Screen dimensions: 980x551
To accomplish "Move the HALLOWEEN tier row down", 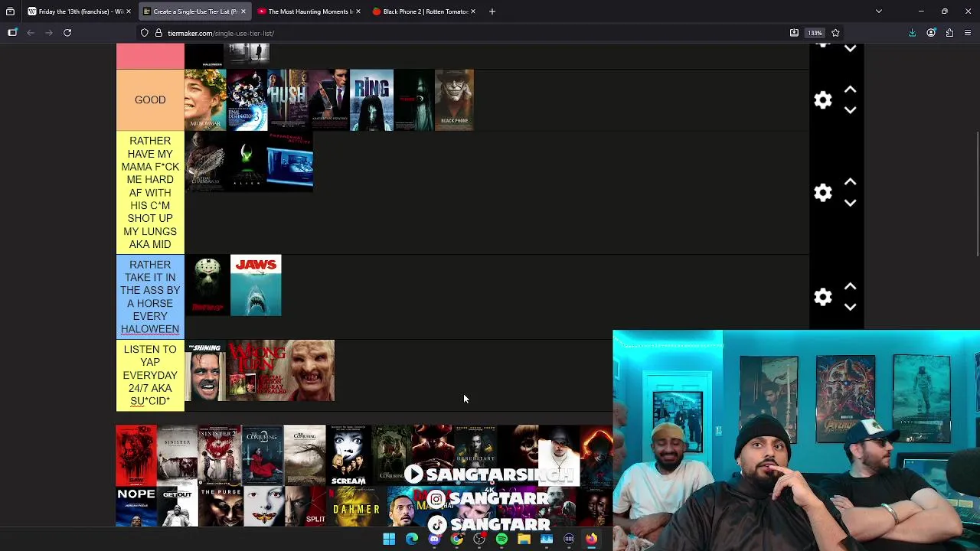I will click(850, 307).
